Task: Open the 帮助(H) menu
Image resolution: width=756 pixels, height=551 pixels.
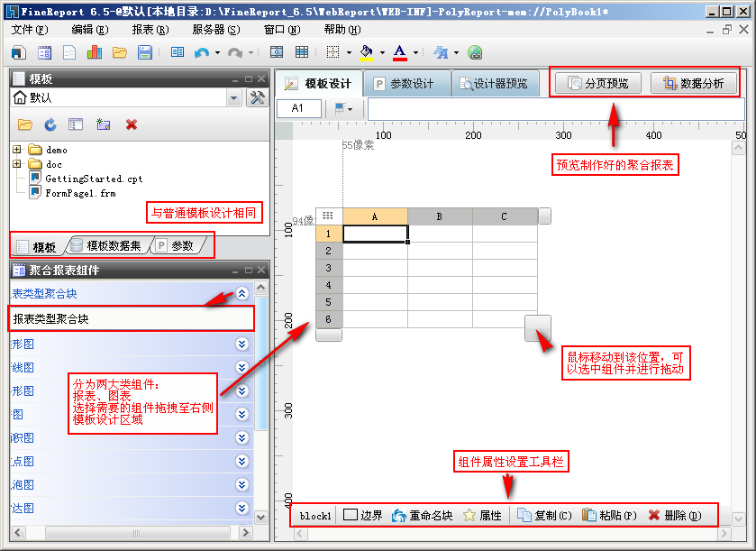Action: [x=342, y=30]
